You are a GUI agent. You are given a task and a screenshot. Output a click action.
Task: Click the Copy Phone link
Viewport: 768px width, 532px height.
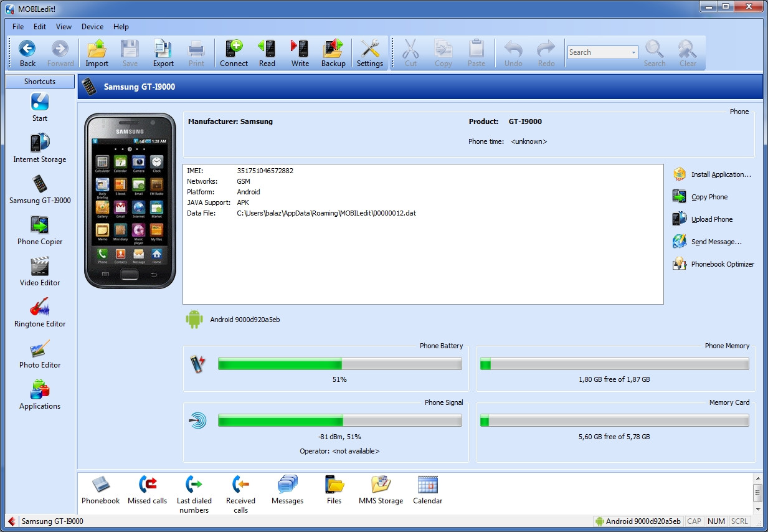700,197
